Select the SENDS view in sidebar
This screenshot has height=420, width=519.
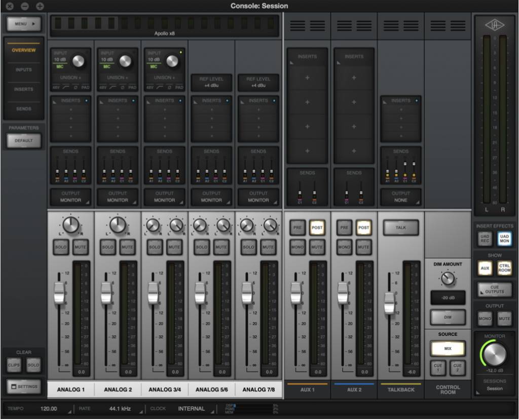23,109
